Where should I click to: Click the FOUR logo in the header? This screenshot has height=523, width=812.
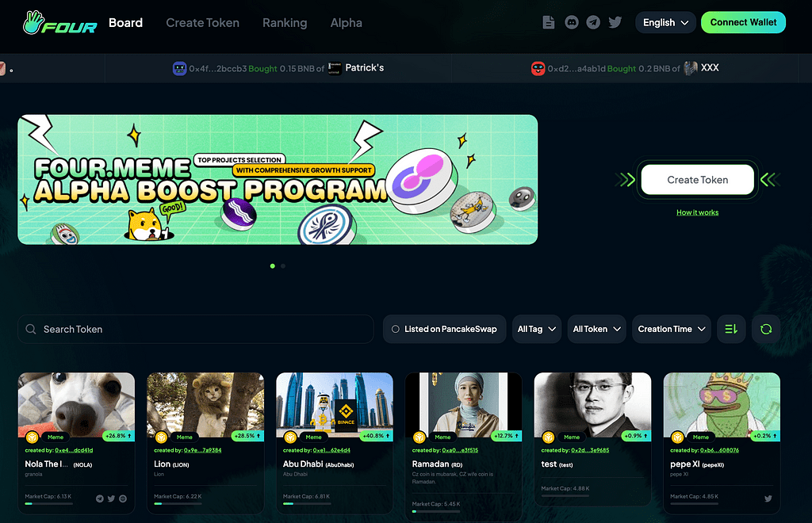(x=60, y=23)
